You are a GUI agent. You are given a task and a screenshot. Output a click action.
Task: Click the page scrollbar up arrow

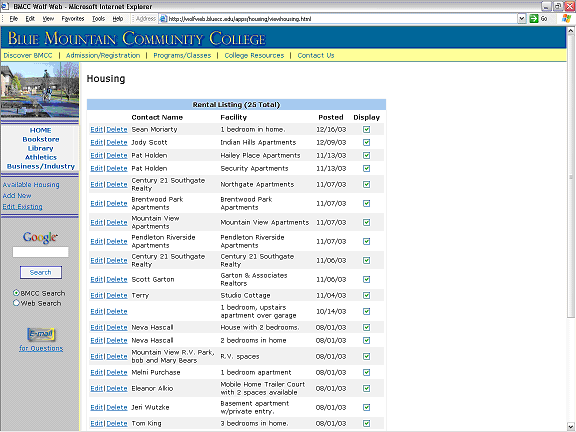[570, 31]
